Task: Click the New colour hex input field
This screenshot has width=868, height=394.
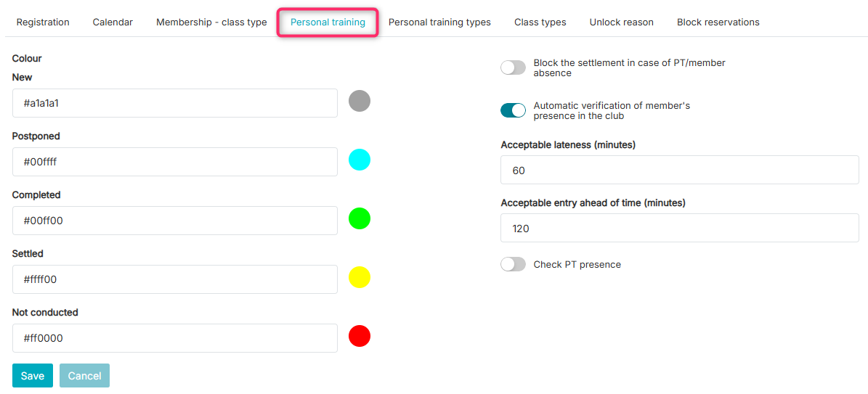Action: [x=175, y=103]
